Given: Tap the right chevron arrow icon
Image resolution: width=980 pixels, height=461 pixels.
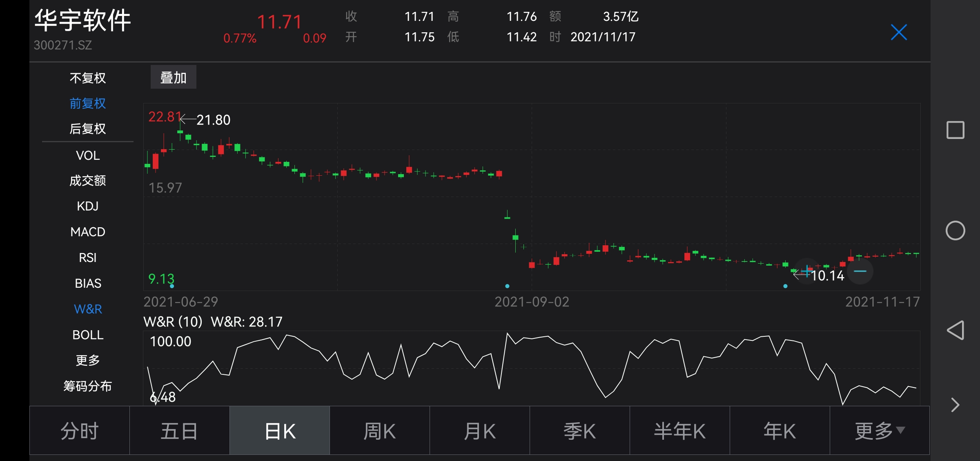Looking at the screenshot, I should pyautogui.click(x=955, y=405).
